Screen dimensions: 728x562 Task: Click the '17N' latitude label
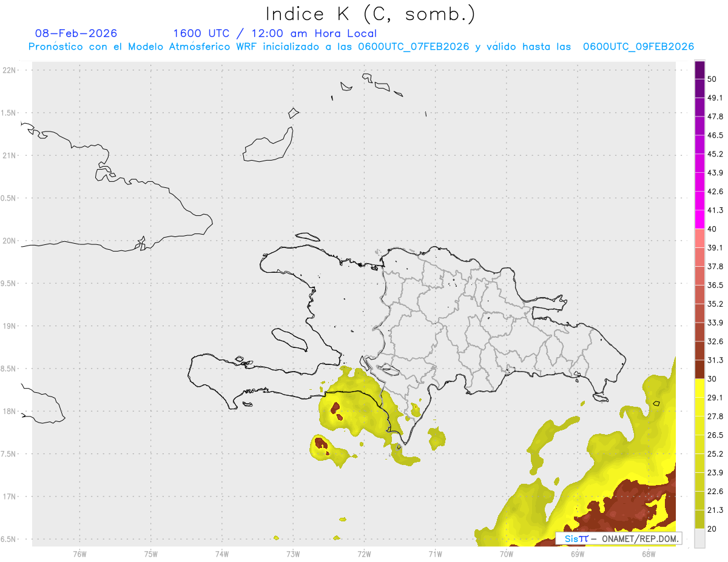[x=10, y=497]
